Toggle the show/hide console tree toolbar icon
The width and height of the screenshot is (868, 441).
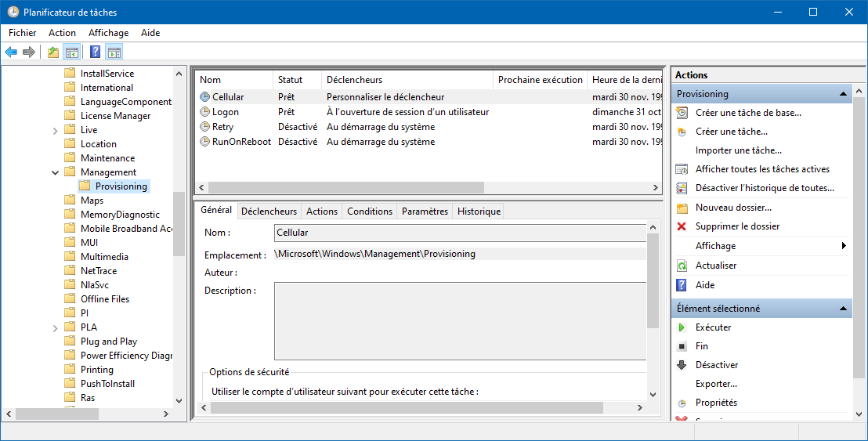[x=71, y=52]
